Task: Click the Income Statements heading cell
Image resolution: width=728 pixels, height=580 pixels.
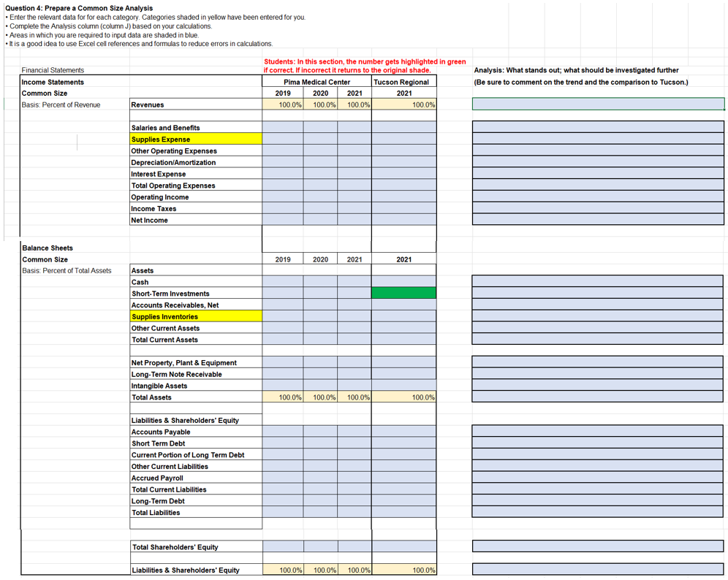Action: point(75,82)
